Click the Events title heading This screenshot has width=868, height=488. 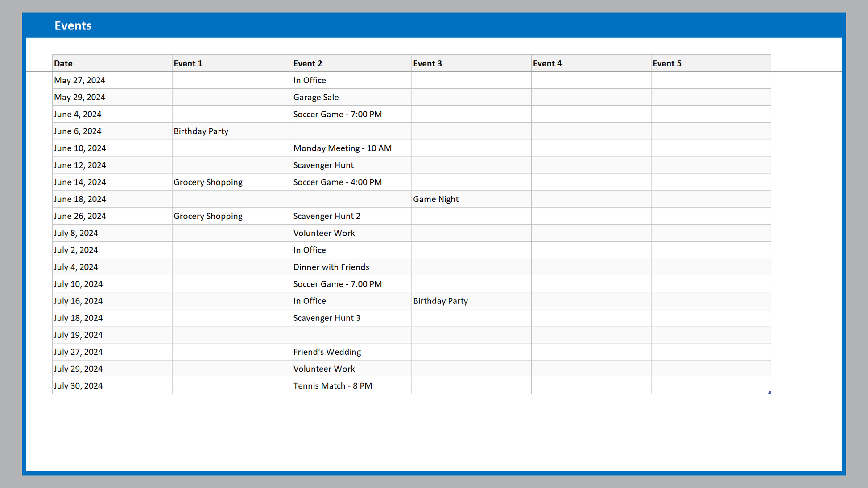(73, 26)
